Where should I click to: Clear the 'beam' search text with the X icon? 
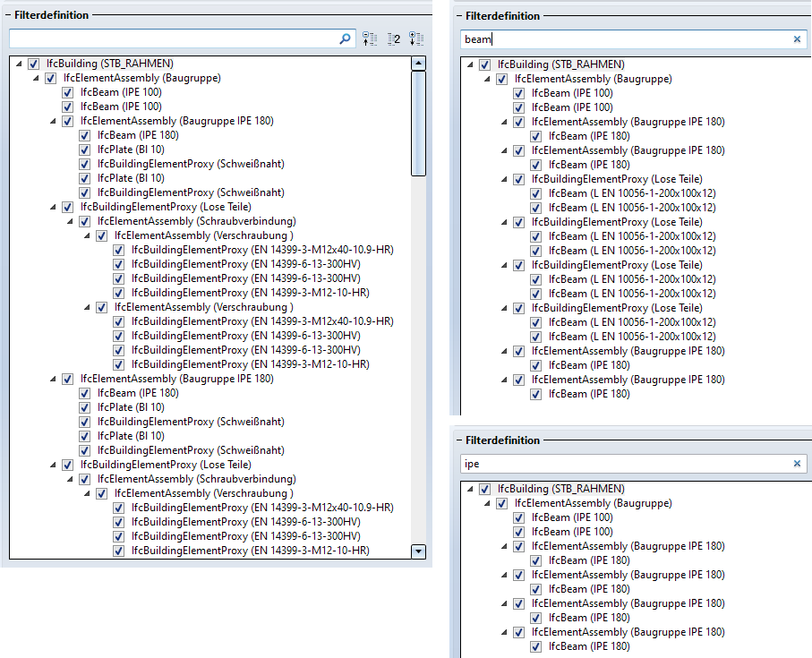[797, 39]
